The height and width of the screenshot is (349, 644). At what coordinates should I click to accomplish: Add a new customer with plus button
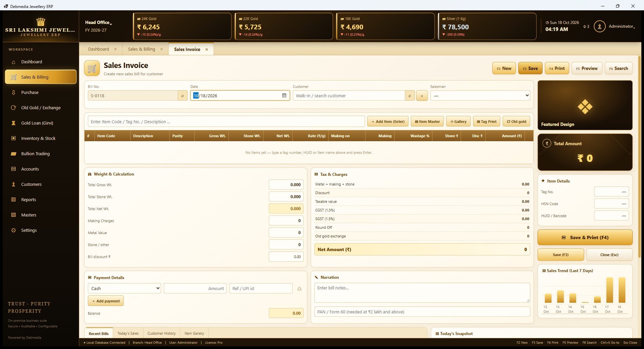pyautogui.click(x=422, y=96)
